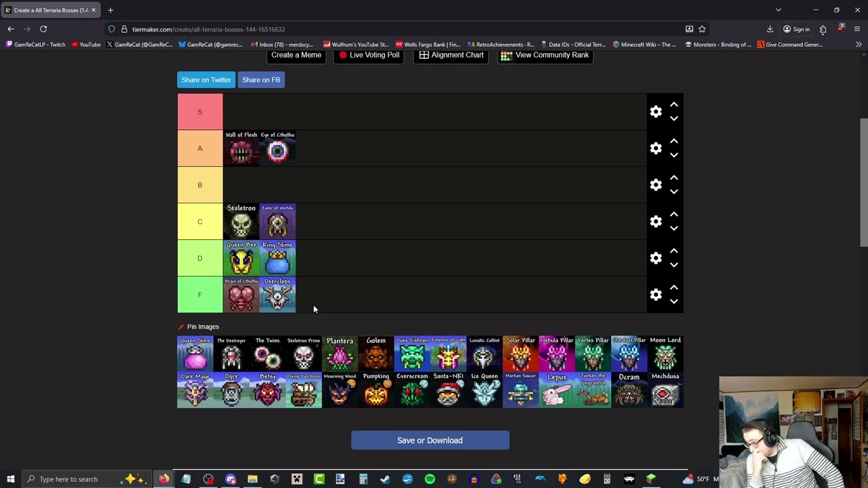Screen dimensions: 868x488
Task: Pick the Ice Queen boss icon
Action: pos(484,390)
